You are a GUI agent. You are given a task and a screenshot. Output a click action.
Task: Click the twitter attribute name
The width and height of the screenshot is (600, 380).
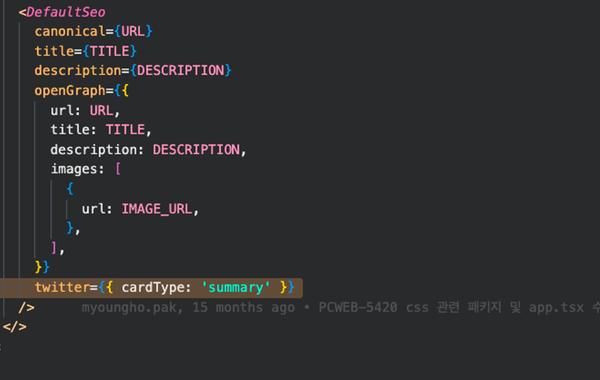[x=62, y=287]
